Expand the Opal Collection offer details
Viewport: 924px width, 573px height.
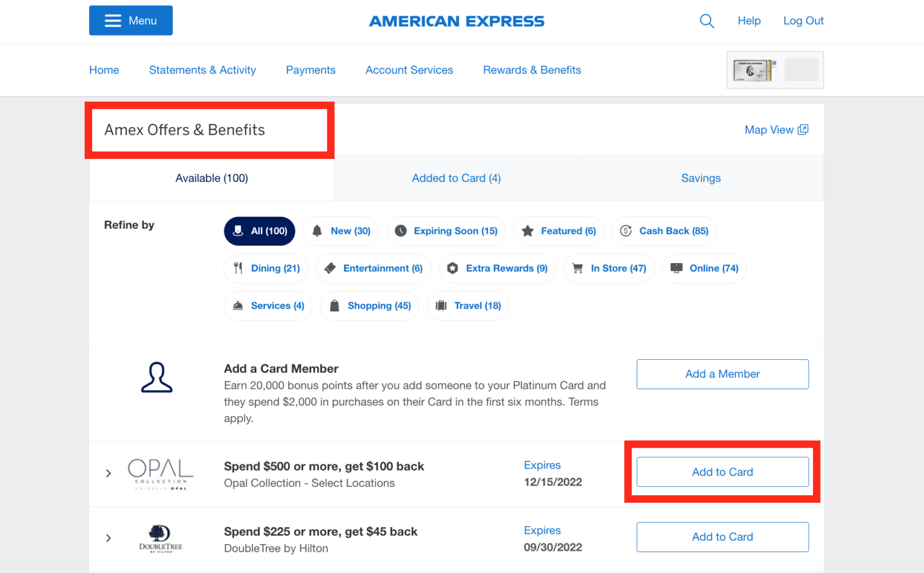pos(108,474)
